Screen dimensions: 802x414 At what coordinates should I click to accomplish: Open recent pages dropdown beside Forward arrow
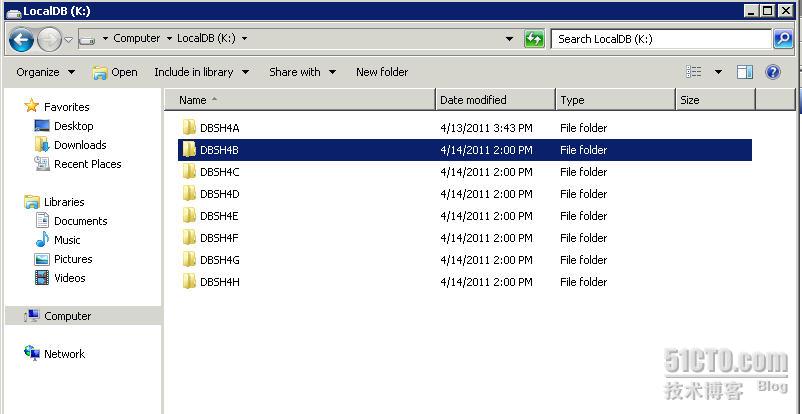[x=69, y=39]
